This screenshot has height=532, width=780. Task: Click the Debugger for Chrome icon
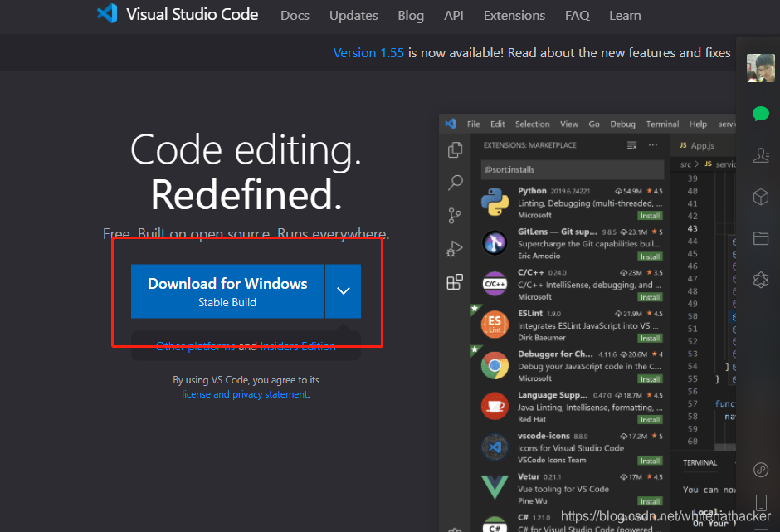pyautogui.click(x=495, y=365)
